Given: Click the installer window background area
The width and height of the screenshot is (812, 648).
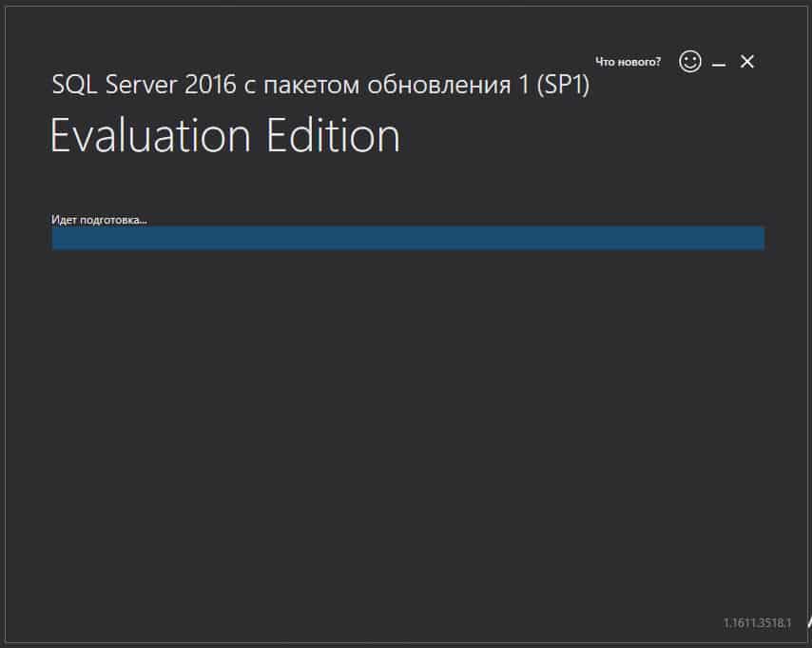Looking at the screenshot, I should [x=406, y=428].
